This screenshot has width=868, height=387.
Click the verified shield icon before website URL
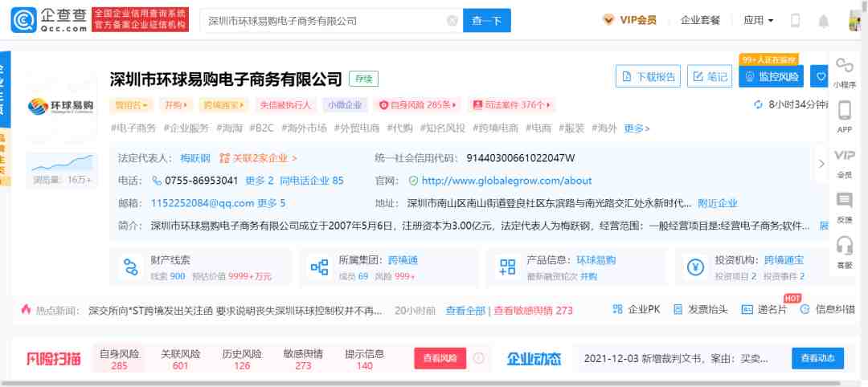[x=413, y=181]
